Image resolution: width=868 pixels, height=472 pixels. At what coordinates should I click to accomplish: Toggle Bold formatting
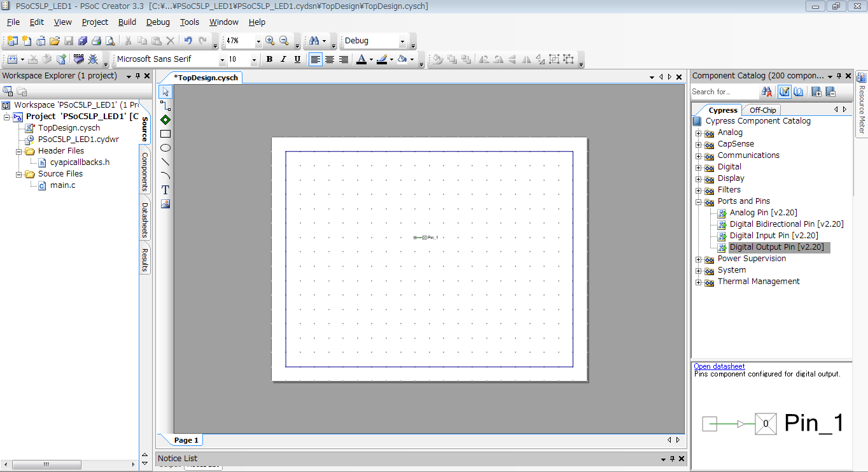(x=269, y=59)
